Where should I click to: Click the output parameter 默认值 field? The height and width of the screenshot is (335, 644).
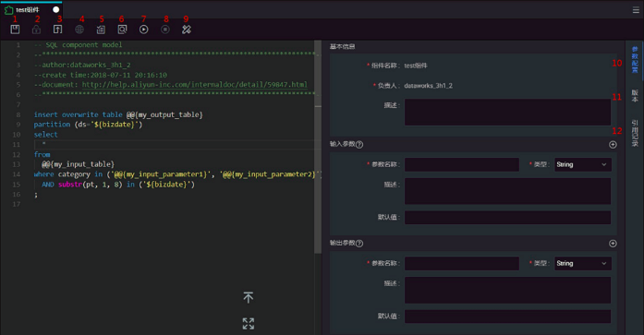(x=507, y=317)
